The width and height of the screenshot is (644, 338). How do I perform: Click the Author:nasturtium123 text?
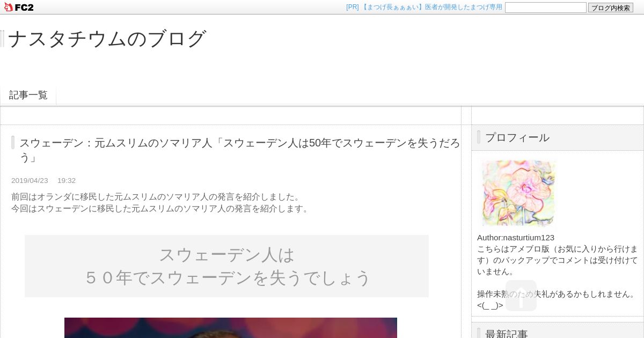(516, 238)
